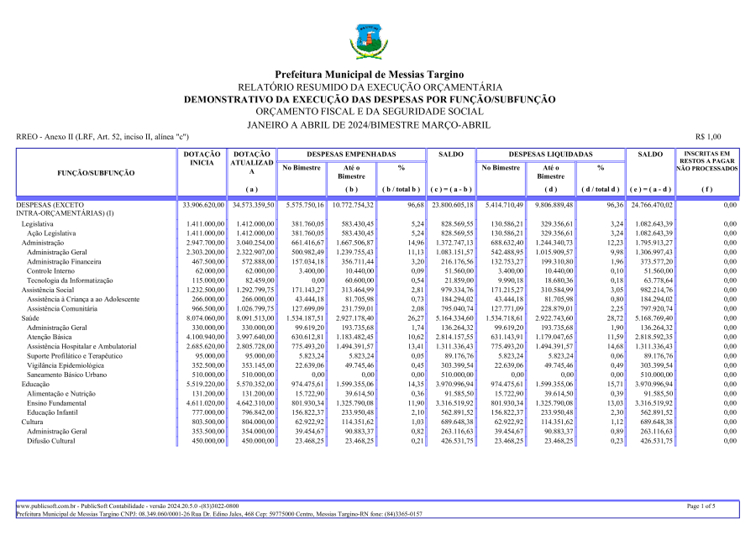This screenshot has height=535, width=756.
Task: Select the Saúde function row label
Action: [x=31, y=318]
